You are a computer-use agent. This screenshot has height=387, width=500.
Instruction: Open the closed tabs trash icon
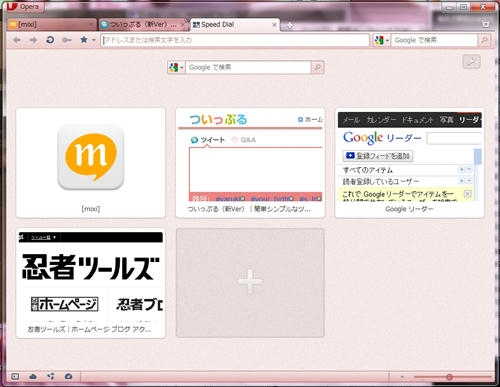486,24
